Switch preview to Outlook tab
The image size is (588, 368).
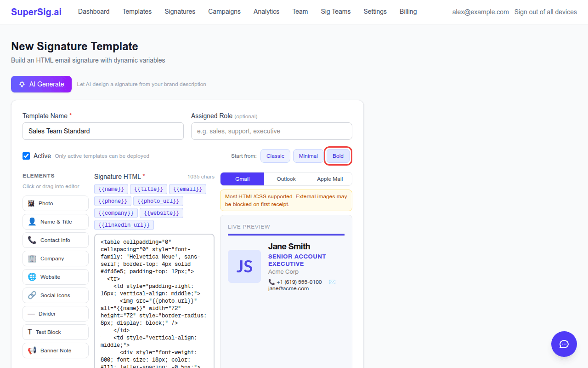pos(286,179)
